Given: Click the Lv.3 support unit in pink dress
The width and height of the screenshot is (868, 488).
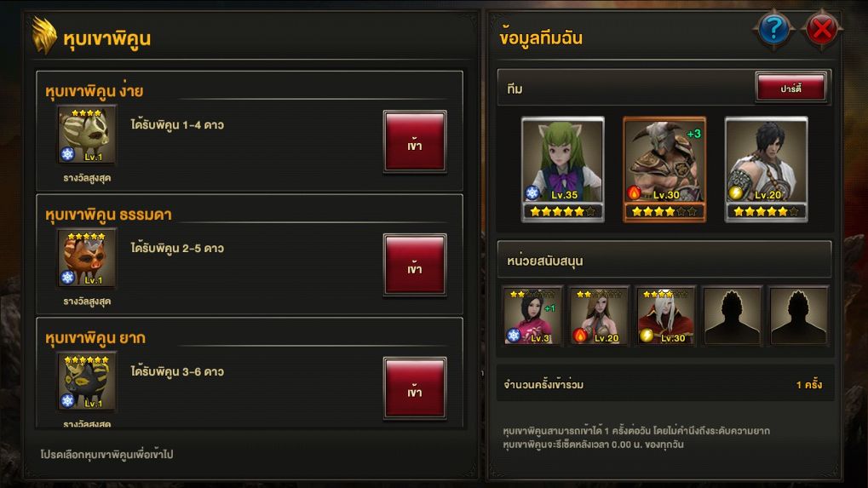Looking at the screenshot, I should click(533, 316).
